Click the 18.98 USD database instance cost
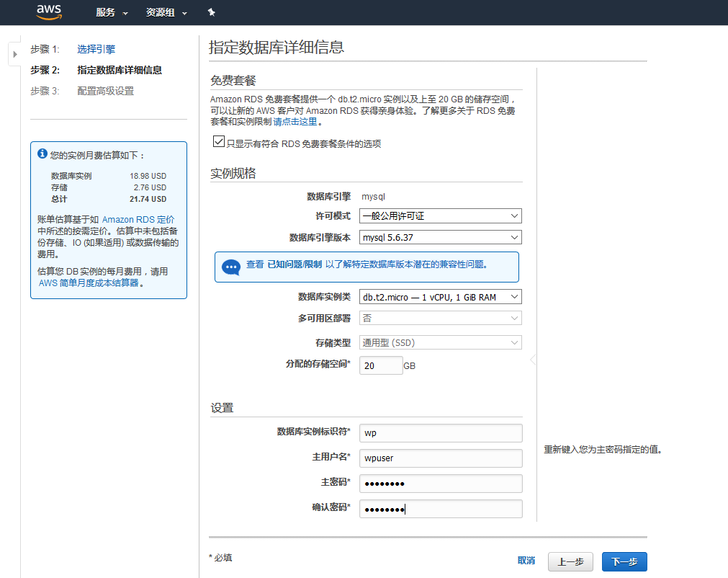 [x=148, y=176]
